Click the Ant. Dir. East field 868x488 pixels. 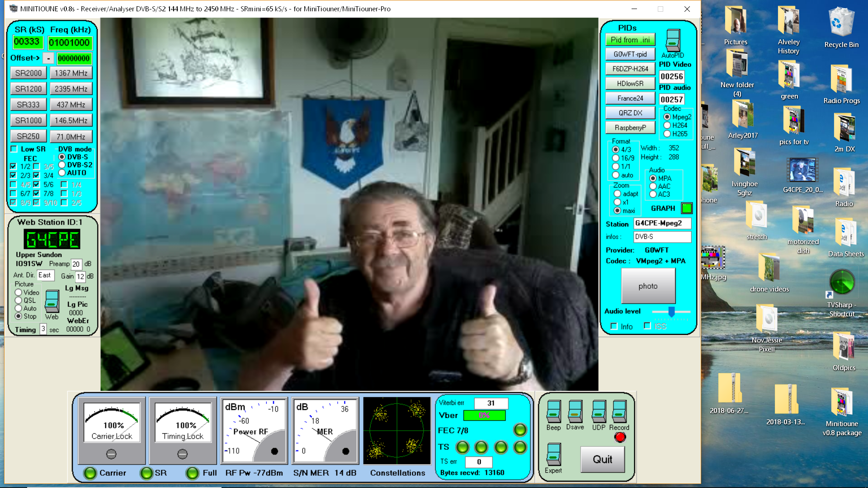(45, 275)
